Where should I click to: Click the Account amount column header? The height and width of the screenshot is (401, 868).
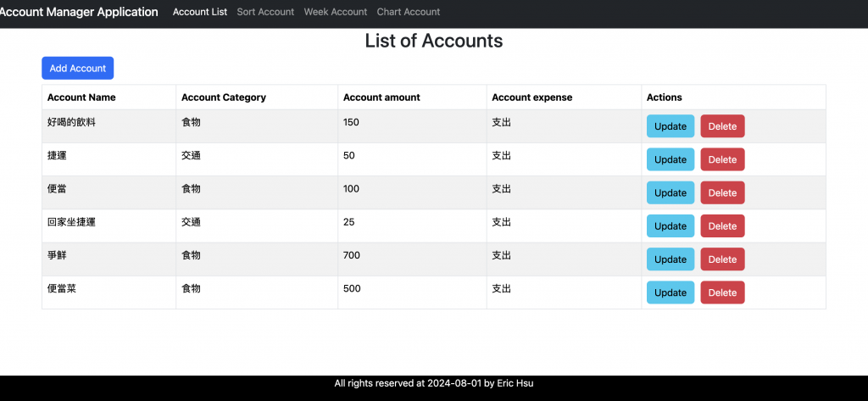381,97
